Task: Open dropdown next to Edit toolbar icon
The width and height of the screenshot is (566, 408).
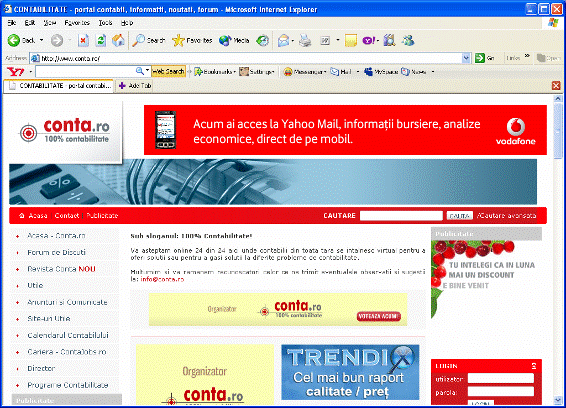Action: click(x=338, y=40)
